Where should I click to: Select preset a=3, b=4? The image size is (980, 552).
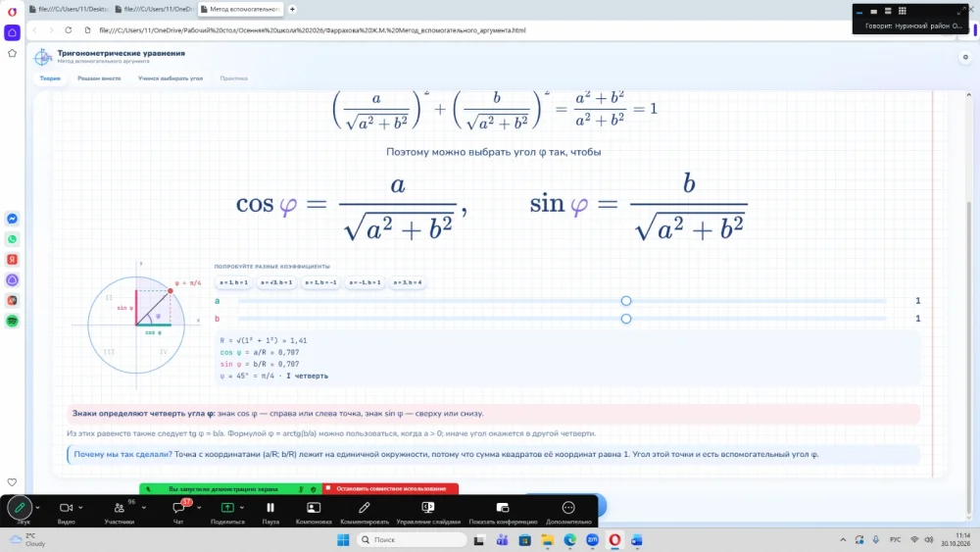tap(408, 282)
